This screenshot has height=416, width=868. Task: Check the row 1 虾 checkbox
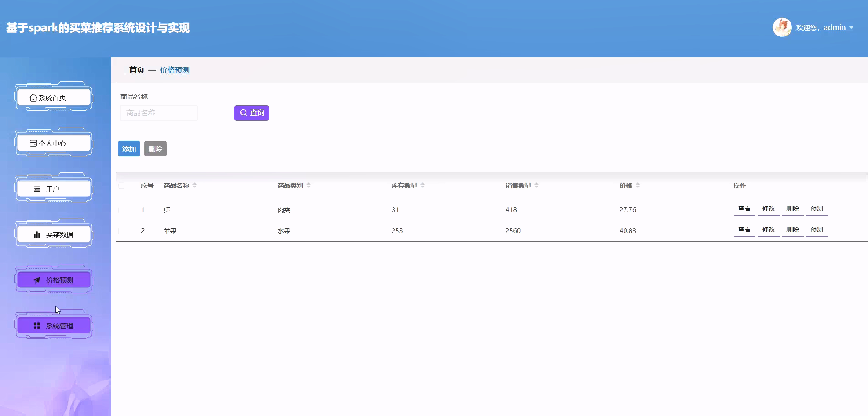tap(121, 210)
